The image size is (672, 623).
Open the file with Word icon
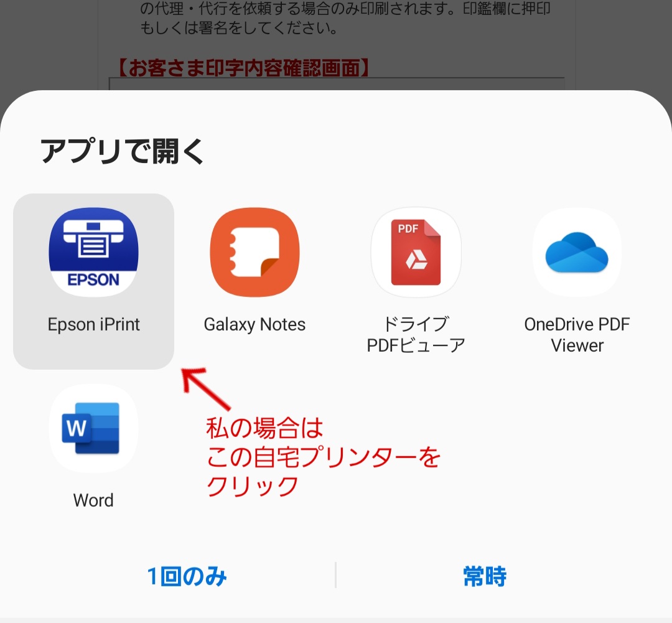pyautogui.click(x=93, y=428)
